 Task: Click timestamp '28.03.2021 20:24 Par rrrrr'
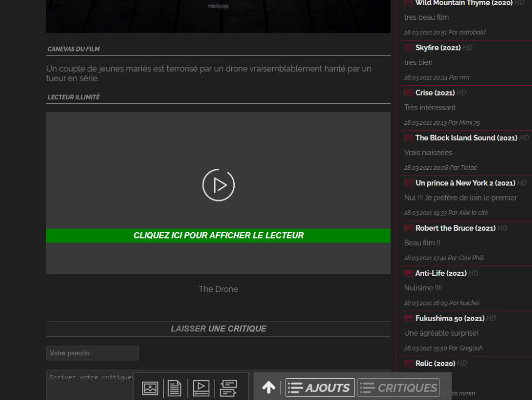click(x=437, y=77)
